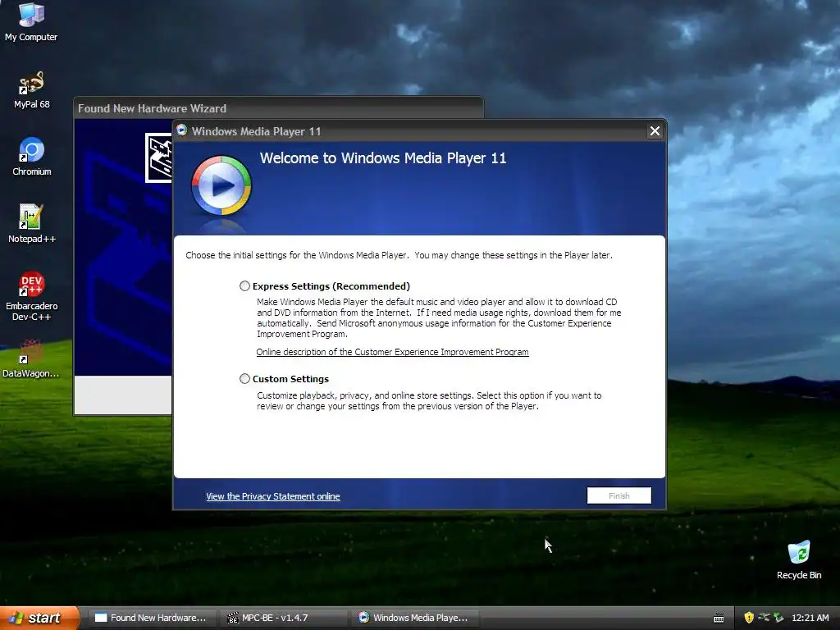Screen dimensions: 840x630
Task: Close the Windows Media Player 11 dialog
Action: coord(655,131)
